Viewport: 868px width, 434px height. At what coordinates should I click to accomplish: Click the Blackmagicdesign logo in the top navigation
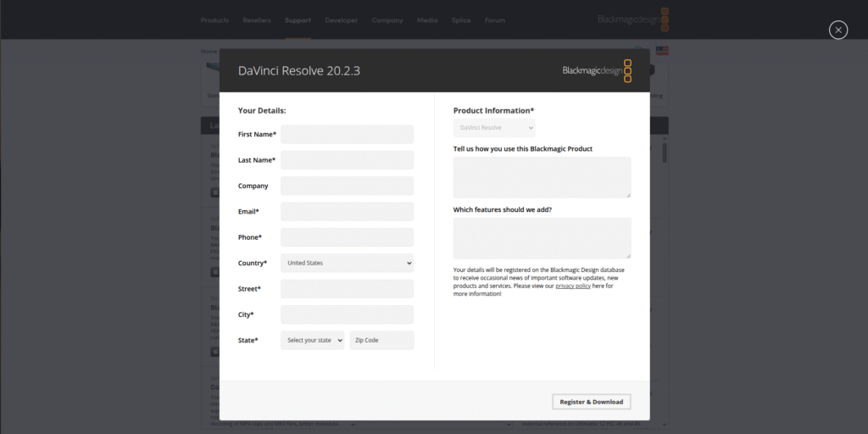click(x=633, y=19)
